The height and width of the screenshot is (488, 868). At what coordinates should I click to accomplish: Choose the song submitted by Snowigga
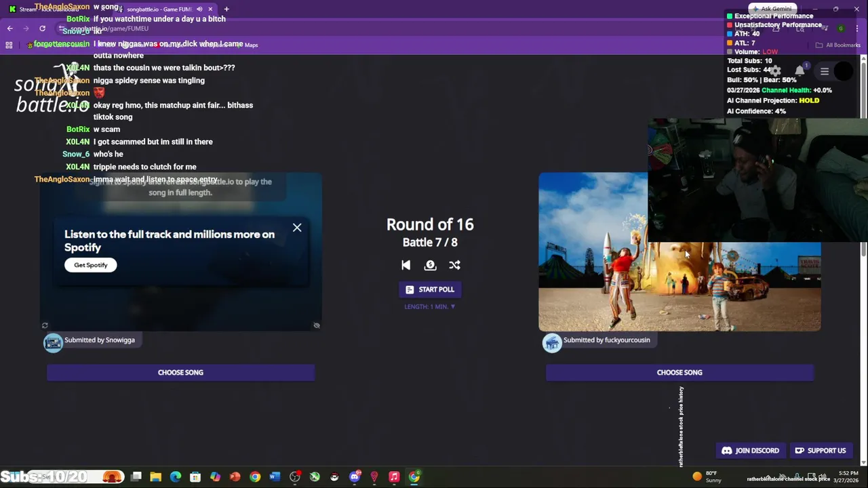(x=180, y=372)
